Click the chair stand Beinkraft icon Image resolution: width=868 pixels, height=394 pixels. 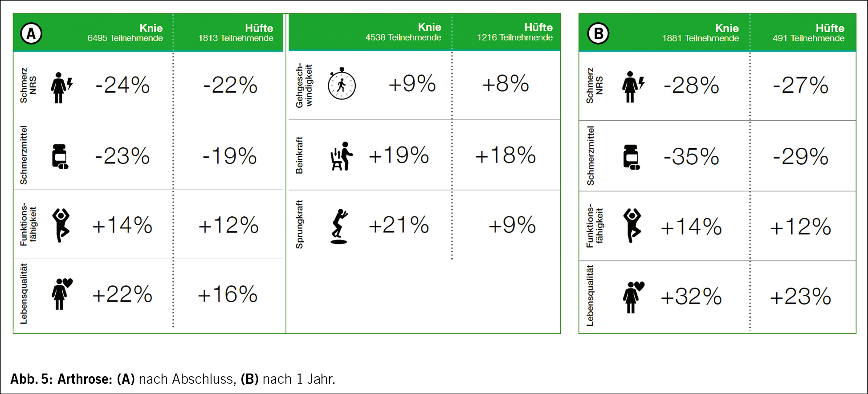[341, 156]
